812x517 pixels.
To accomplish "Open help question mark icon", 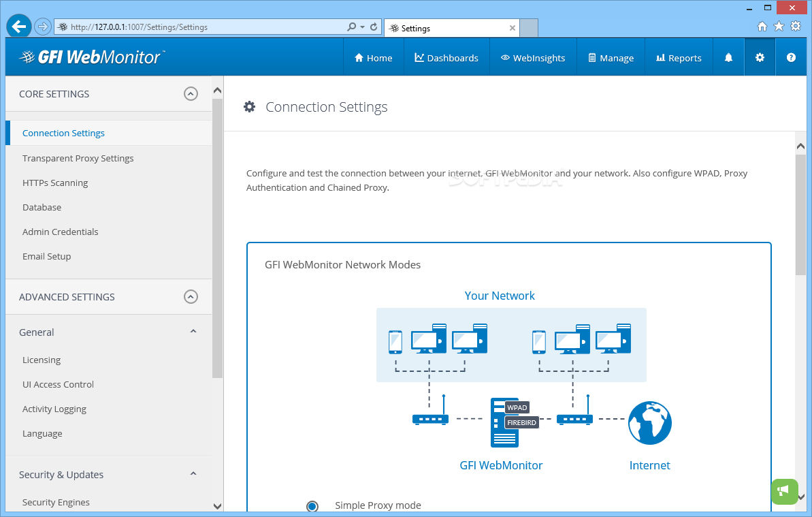I will tap(791, 57).
